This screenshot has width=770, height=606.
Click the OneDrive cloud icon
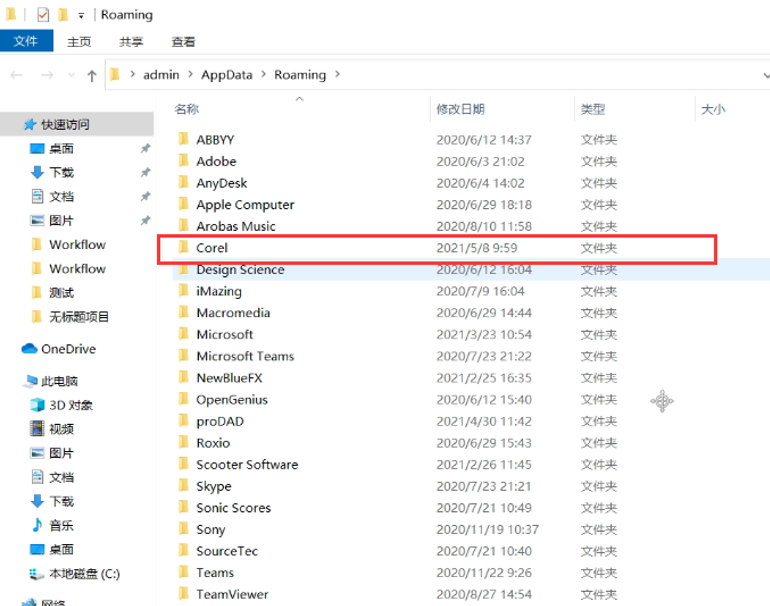[x=29, y=349]
